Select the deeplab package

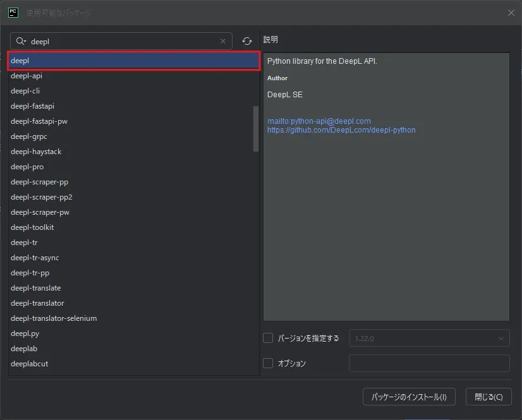pos(133,349)
